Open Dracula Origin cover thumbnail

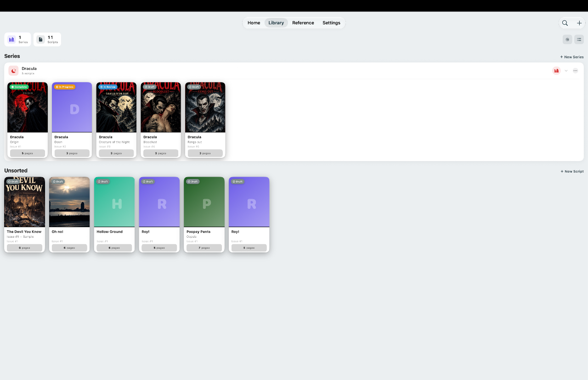[x=28, y=107]
